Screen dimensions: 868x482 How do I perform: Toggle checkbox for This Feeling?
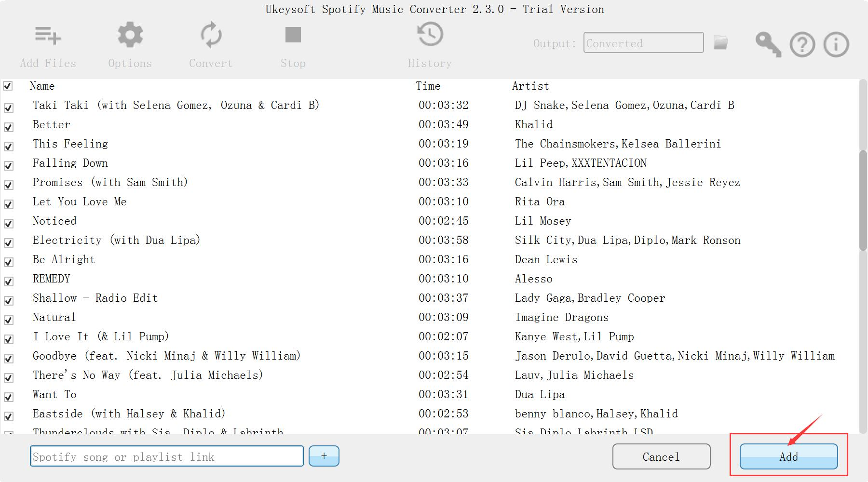[8, 146]
